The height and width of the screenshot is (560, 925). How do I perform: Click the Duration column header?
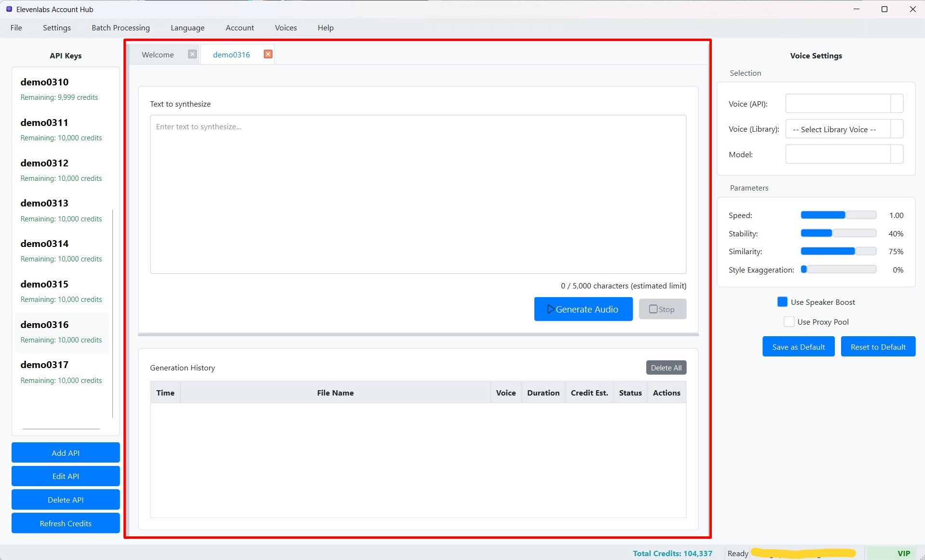pos(544,393)
